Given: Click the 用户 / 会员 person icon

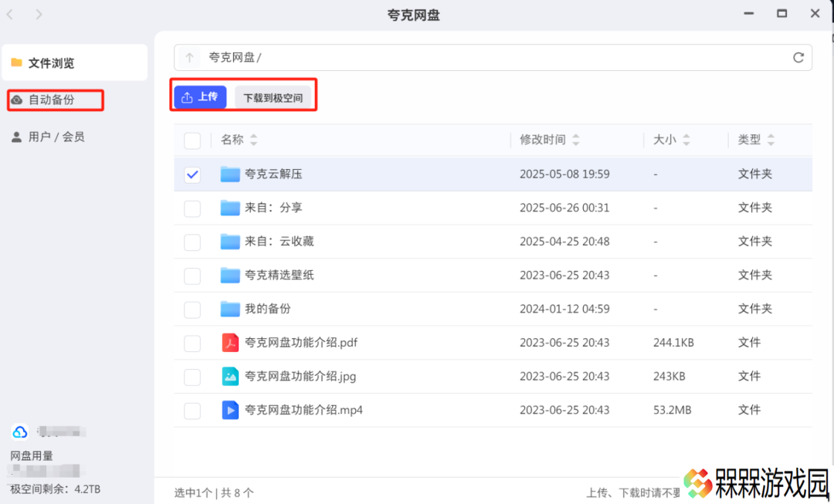Looking at the screenshot, I should click(17, 137).
